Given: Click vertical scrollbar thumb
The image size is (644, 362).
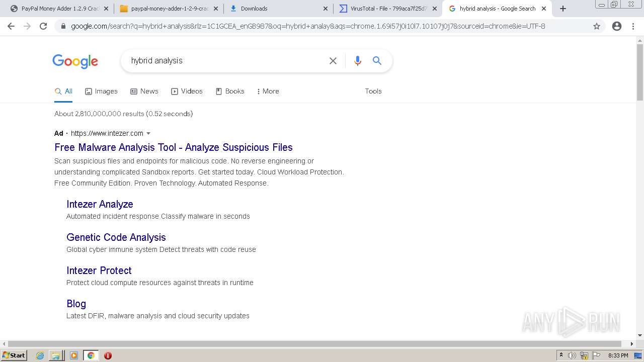Looking at the screenshot, I should pos(640,72).
